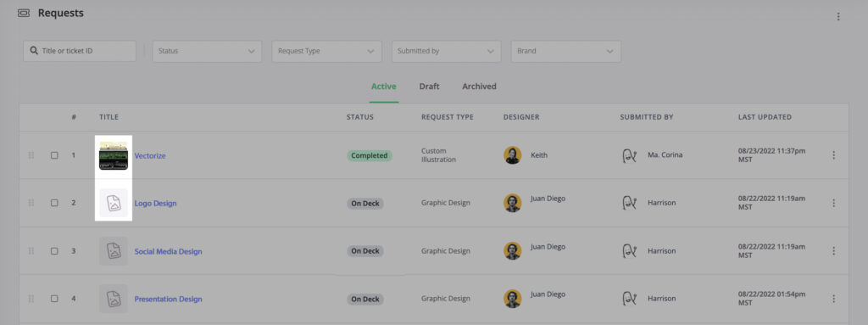868x325 pixels.
Task: Open the Vectorize request thumbnail
Action: point(114,155)
